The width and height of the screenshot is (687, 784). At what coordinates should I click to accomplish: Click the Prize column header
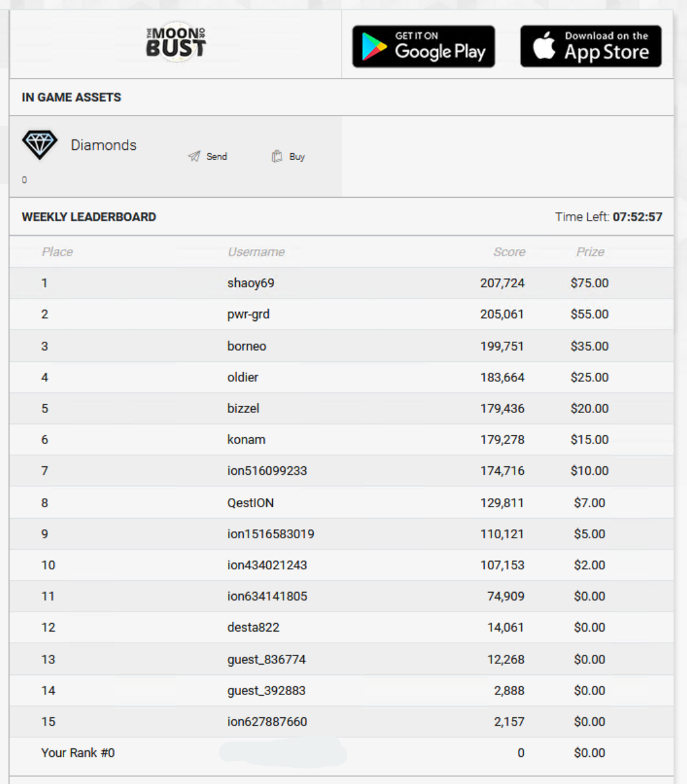pos(590,252)
